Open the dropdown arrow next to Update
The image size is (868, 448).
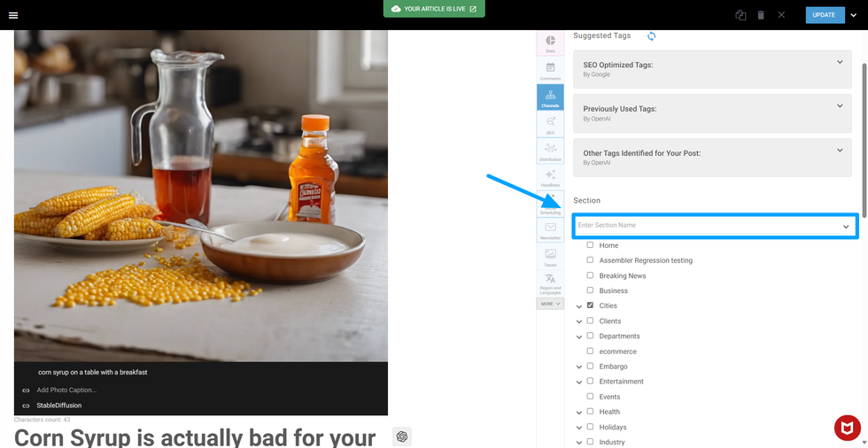[854, 15]
